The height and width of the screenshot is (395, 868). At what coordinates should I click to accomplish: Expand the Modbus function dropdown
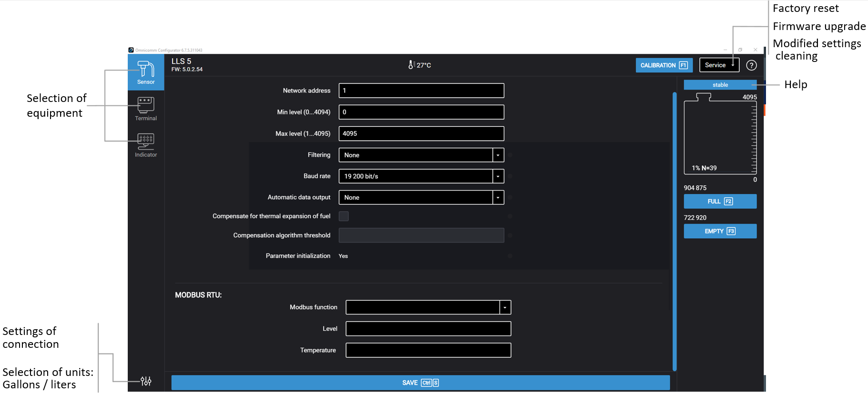(505, 307)
